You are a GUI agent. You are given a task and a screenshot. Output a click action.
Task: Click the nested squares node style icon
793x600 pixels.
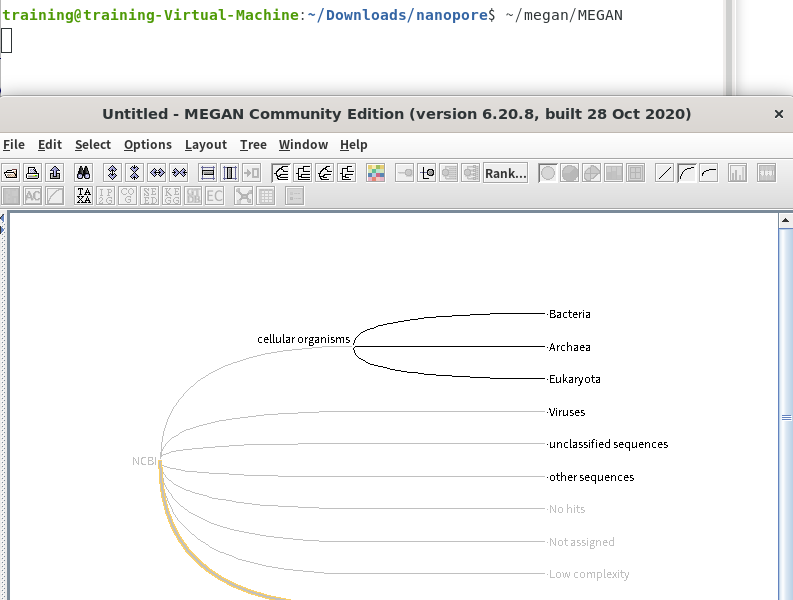tap(636, 173)
